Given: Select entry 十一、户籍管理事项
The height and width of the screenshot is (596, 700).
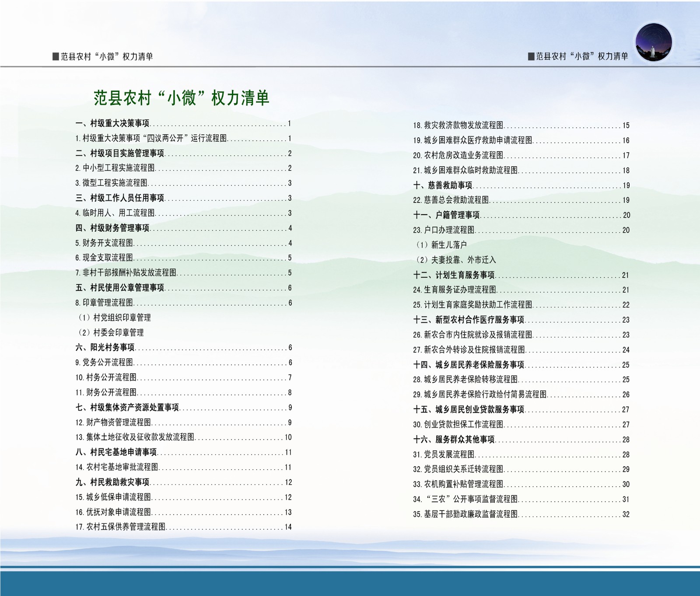Looking at the screenshot, I should (x=521, y=215).
